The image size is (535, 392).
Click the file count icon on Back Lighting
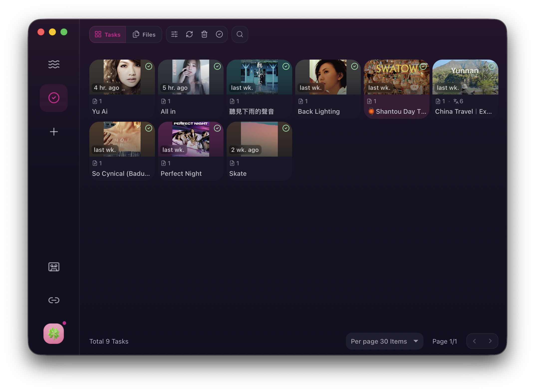(301, 101)
